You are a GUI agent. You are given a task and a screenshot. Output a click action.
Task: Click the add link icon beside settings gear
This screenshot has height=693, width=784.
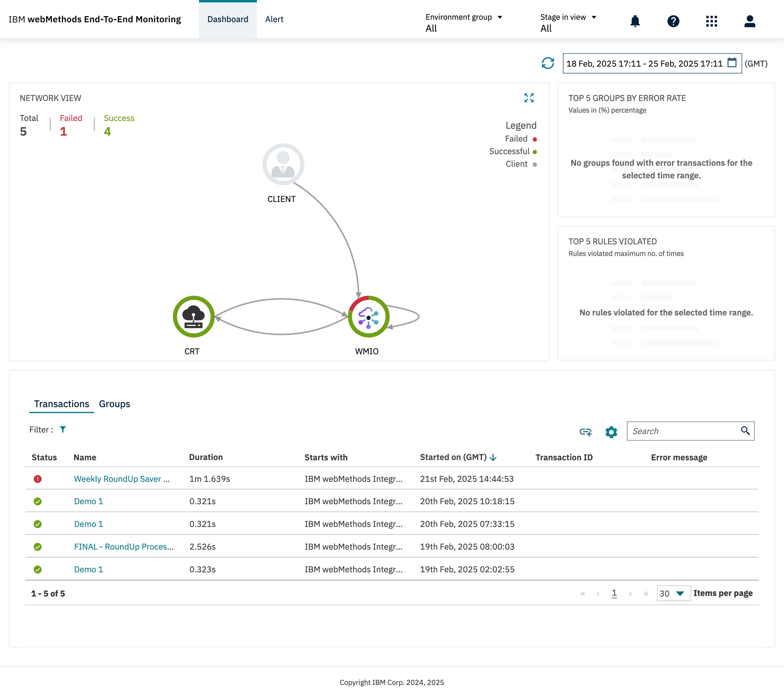585,432
